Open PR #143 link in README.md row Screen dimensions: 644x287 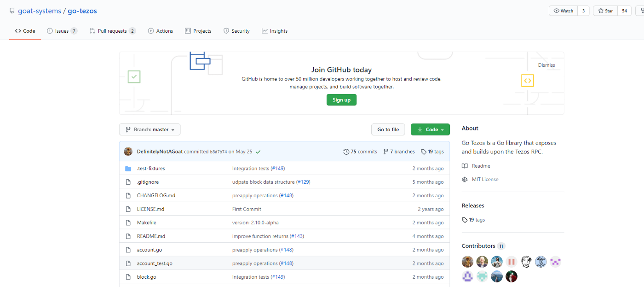pyautogui.click(x=297, y=236)
